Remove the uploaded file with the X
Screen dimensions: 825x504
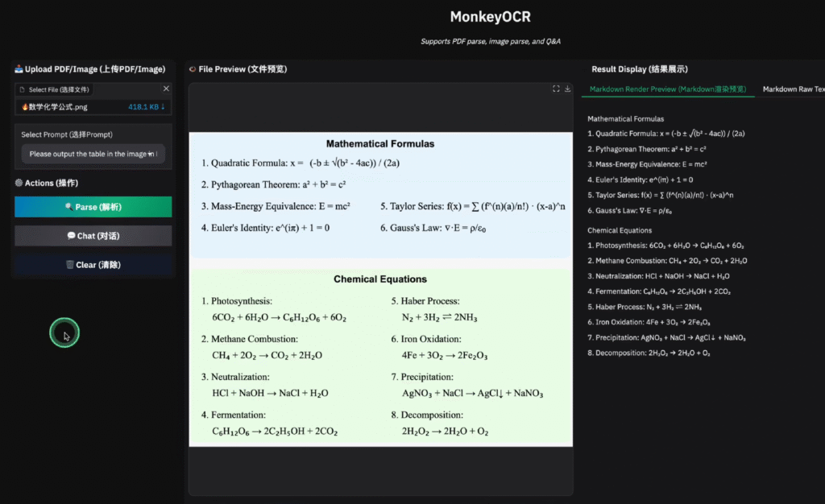pos(166,89)
